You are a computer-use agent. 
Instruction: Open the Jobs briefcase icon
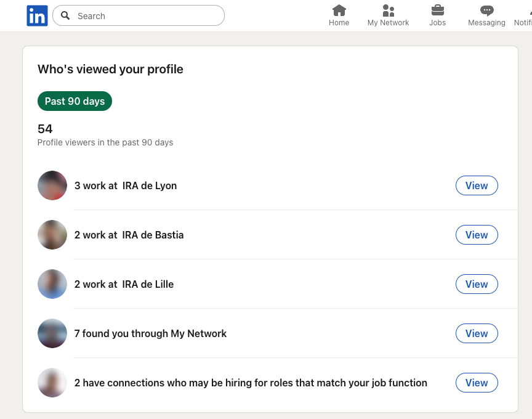point(437,15)
